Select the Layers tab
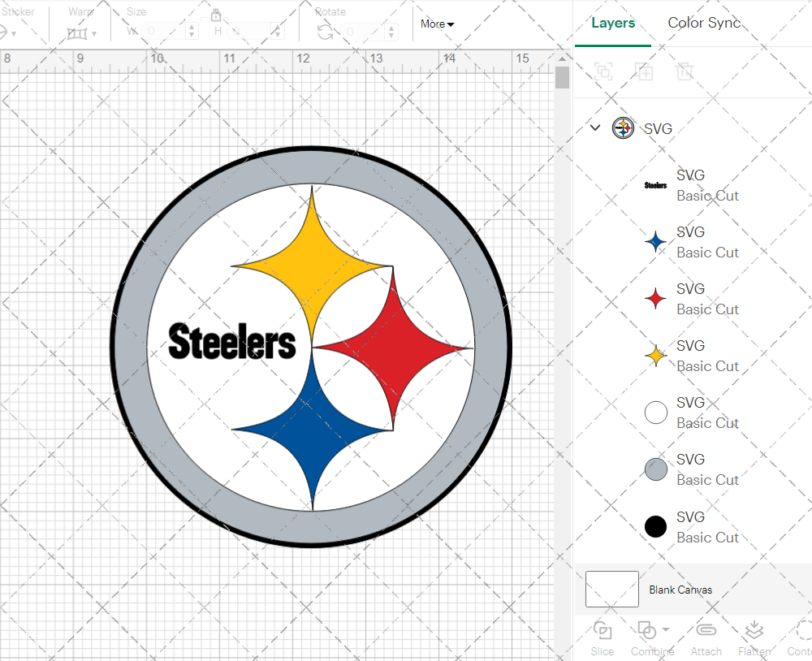 (x=613, y=23)
